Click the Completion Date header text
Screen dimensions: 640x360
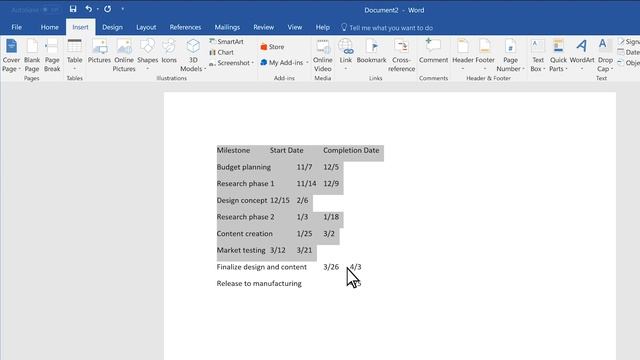tap(351, 150)
